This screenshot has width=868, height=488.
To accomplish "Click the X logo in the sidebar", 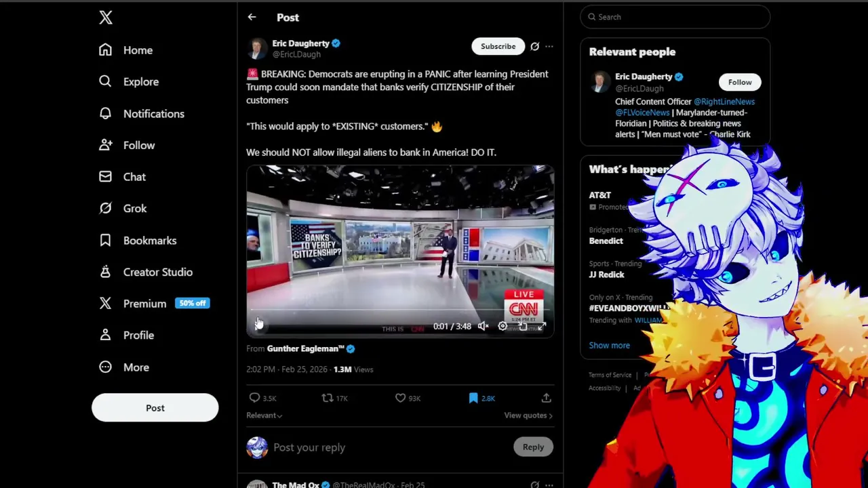I will pos(106,18).
